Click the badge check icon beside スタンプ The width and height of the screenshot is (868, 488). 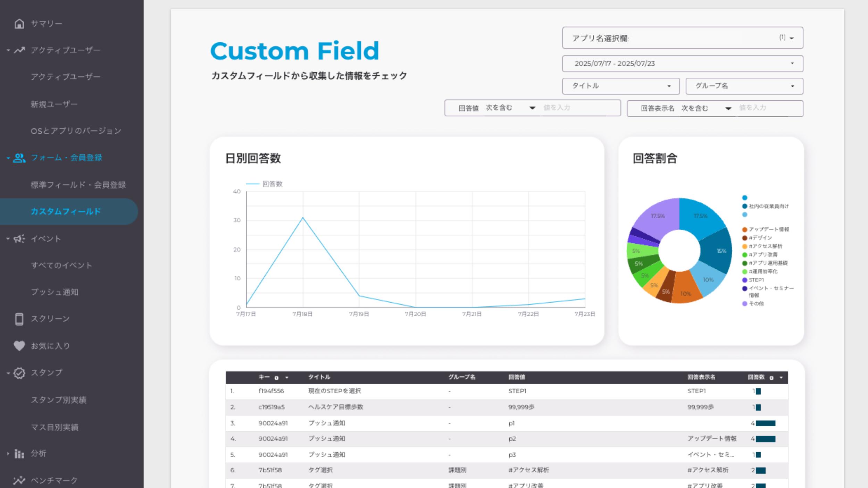[19, 373]
